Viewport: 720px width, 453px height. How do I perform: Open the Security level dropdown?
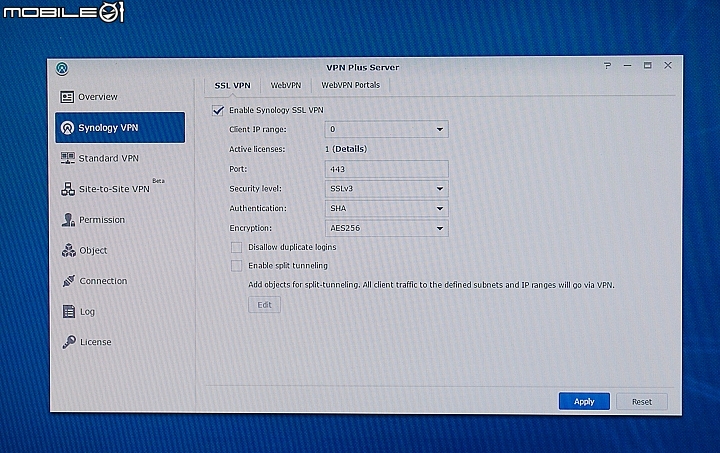pyautogui.click(x=386, y=189)
